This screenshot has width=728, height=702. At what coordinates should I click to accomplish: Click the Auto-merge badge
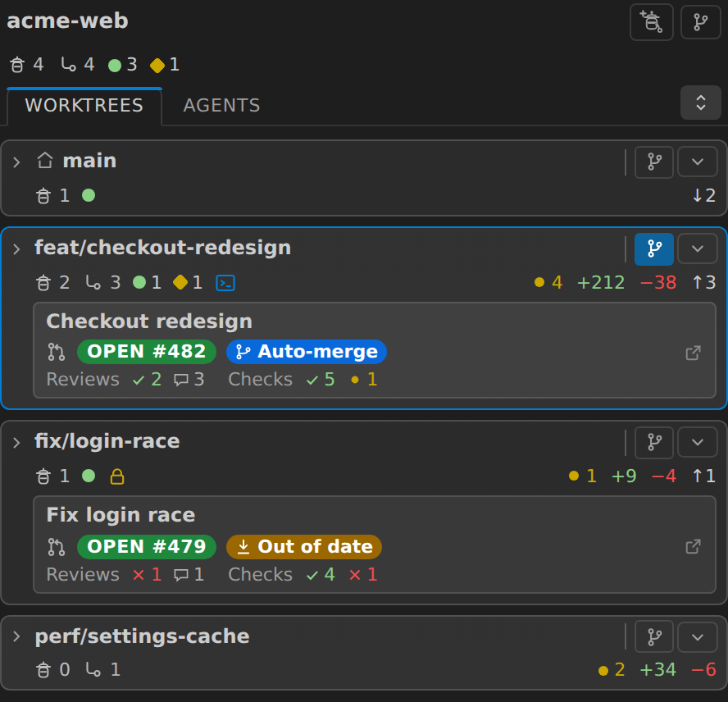[x=307, y=352]
